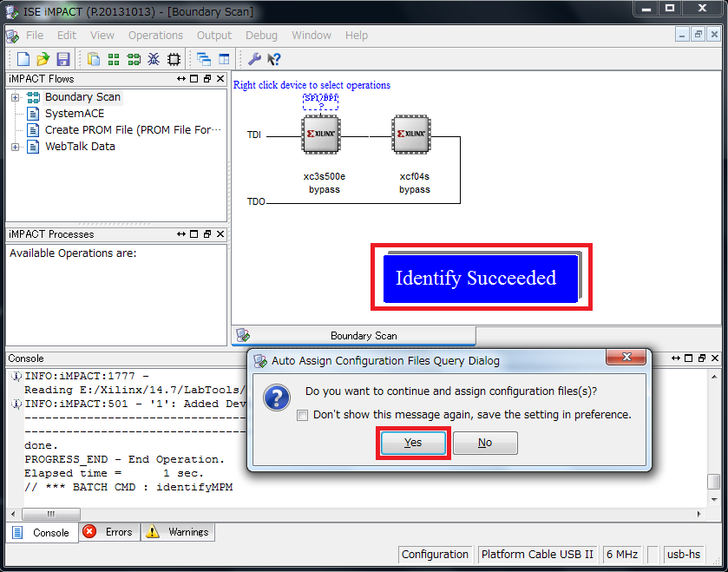Select the Boundary Scan document tab
The width and height of the screenshot is (728, 572).
tap(353, 336)
